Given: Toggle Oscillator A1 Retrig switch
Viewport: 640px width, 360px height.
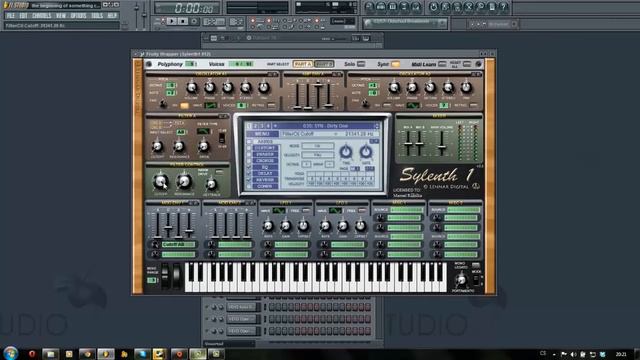Looking at the screenshot, I should [271, 106].
